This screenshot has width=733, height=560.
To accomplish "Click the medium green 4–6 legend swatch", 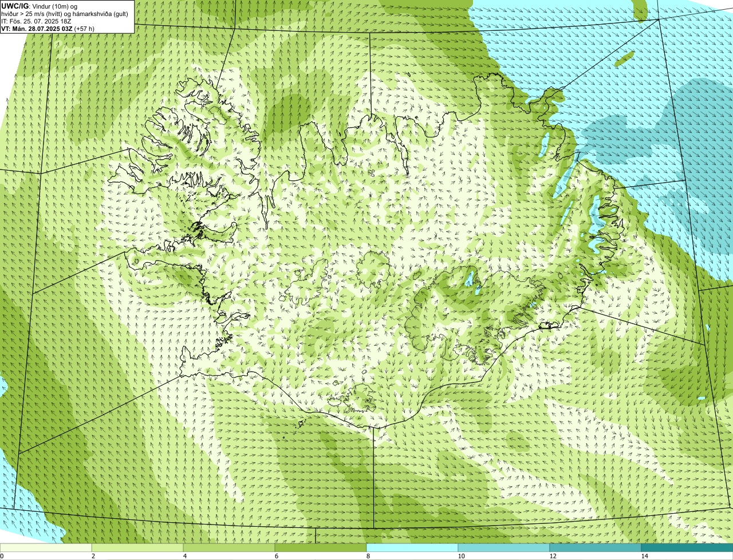I will pyautogui.click(x=229, y=547).
